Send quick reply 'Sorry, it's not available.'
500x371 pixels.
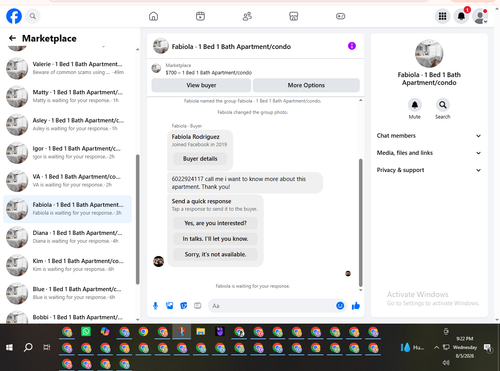pyautogui.click(x=215, y=254)
